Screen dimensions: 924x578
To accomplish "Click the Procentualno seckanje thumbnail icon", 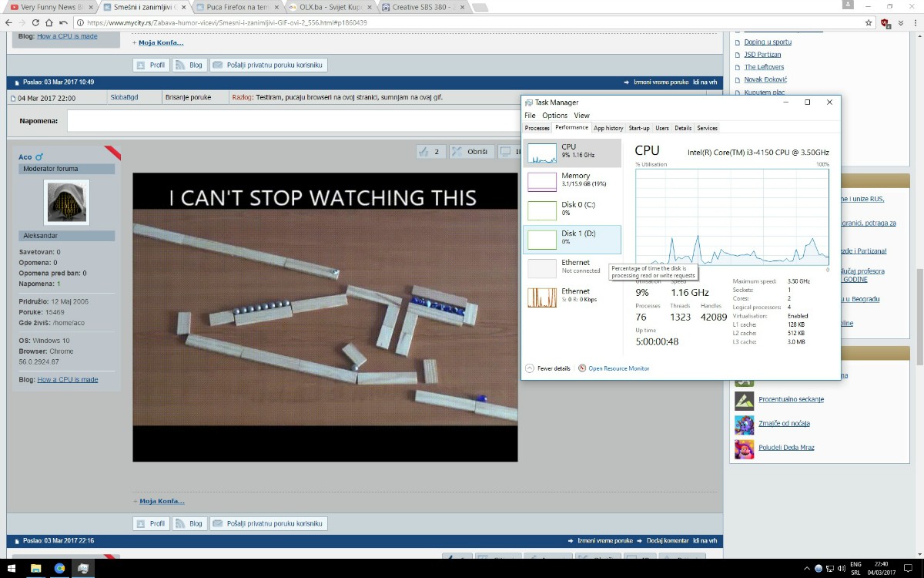I will click(744, 401).
